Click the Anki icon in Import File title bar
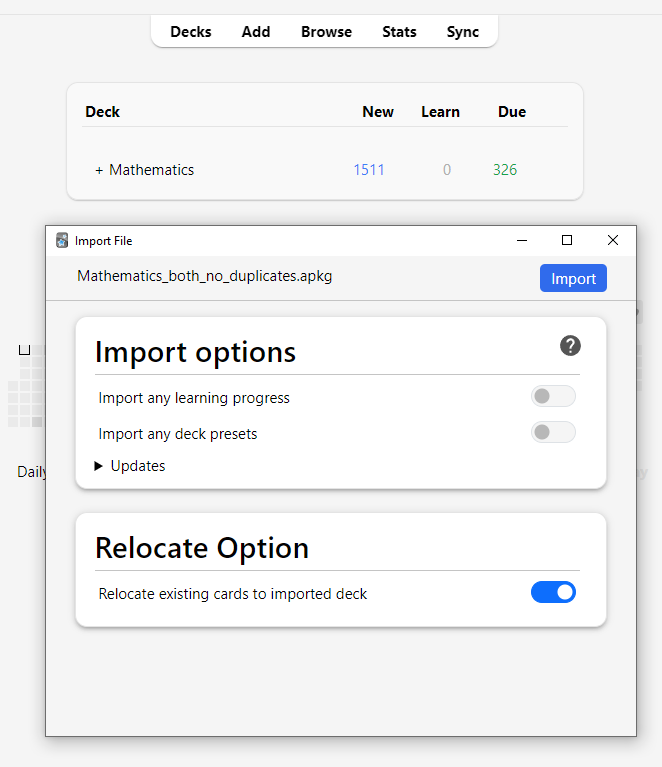This screenshot has height=767, width=662. click(x=62, y=241)
